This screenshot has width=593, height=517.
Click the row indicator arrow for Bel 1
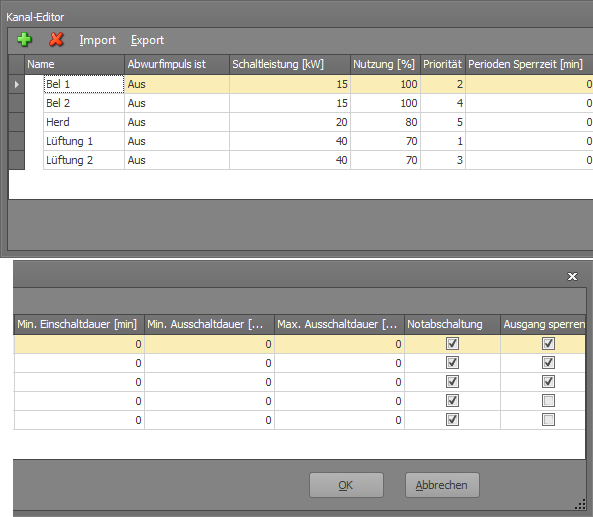[17, 84]
